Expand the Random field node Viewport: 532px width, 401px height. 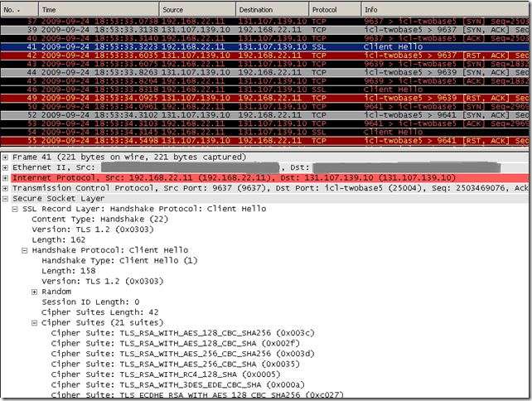click(34, 292)
